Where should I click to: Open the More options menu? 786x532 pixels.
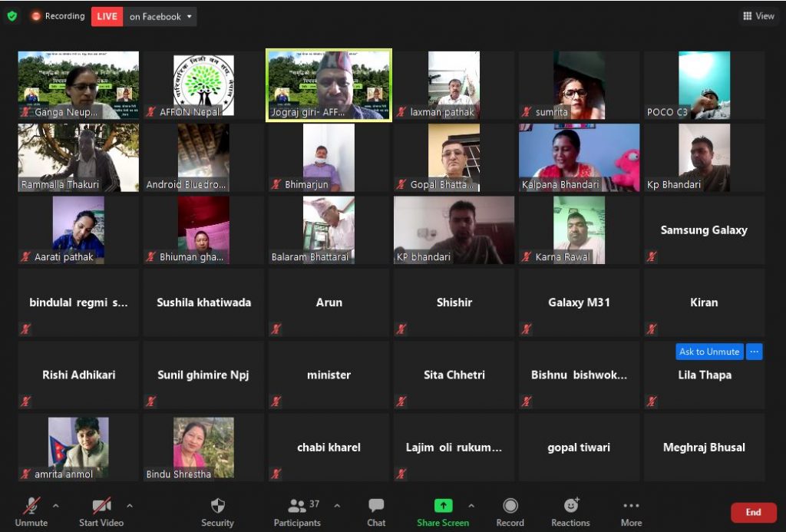631,506
